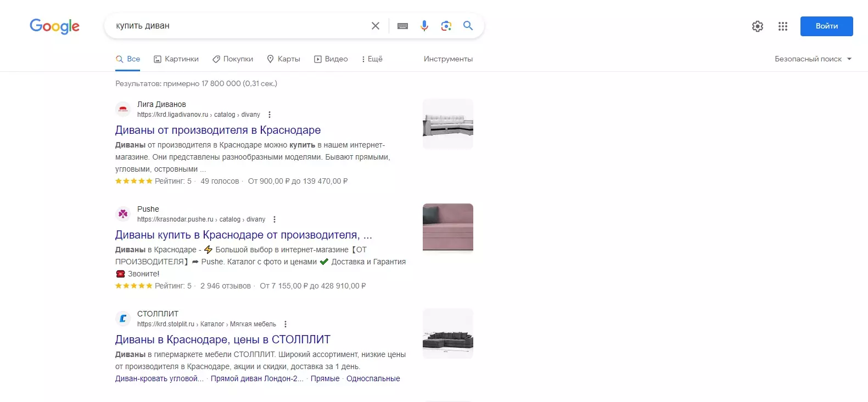Click the krasnodar.pushe.ru URL breadcrumb

click(x=201, y=219)
